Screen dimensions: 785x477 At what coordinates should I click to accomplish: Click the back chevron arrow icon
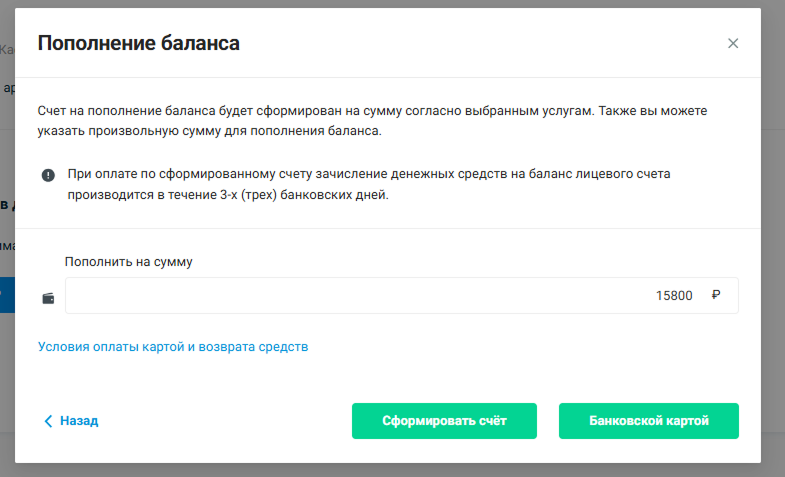click(48, 421)
